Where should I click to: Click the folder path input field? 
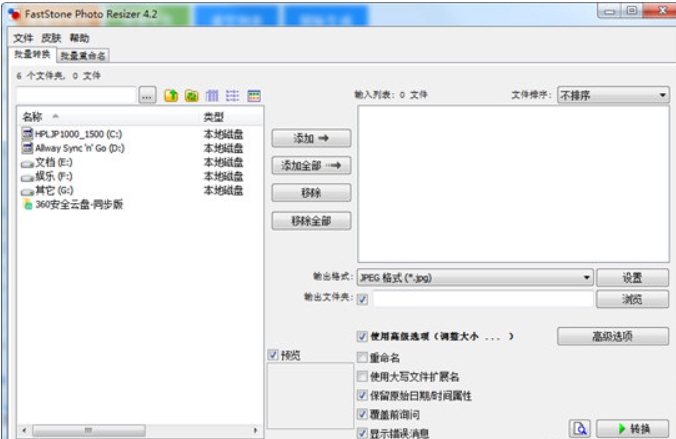click(76, 95)
